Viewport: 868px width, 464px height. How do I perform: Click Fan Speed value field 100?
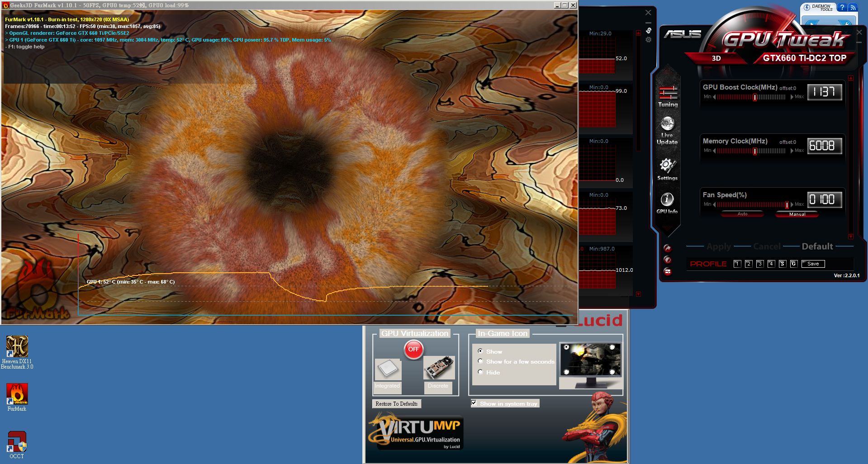pos(824,200)
